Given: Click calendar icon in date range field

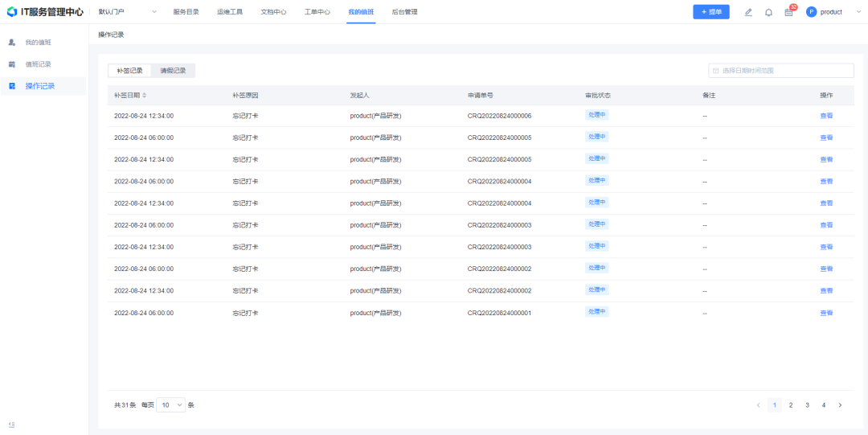Looking at the screenshot, I should [x=716, y=71].
